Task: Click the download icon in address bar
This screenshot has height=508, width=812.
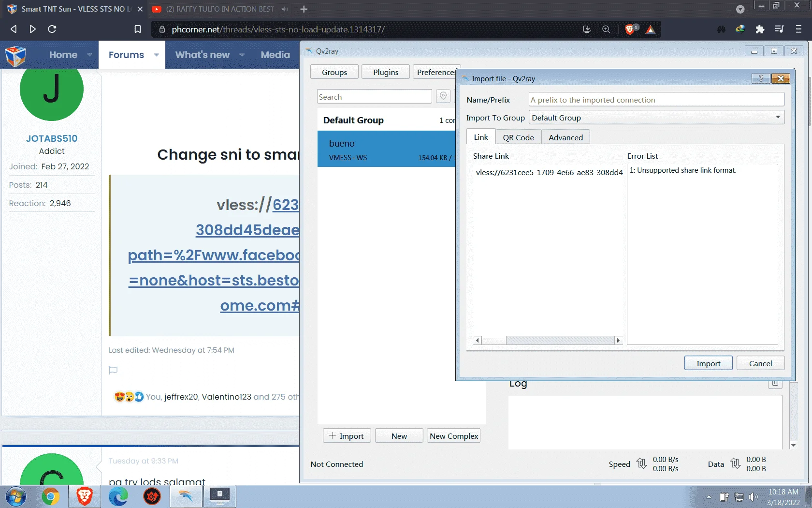Action: point(587,29)
